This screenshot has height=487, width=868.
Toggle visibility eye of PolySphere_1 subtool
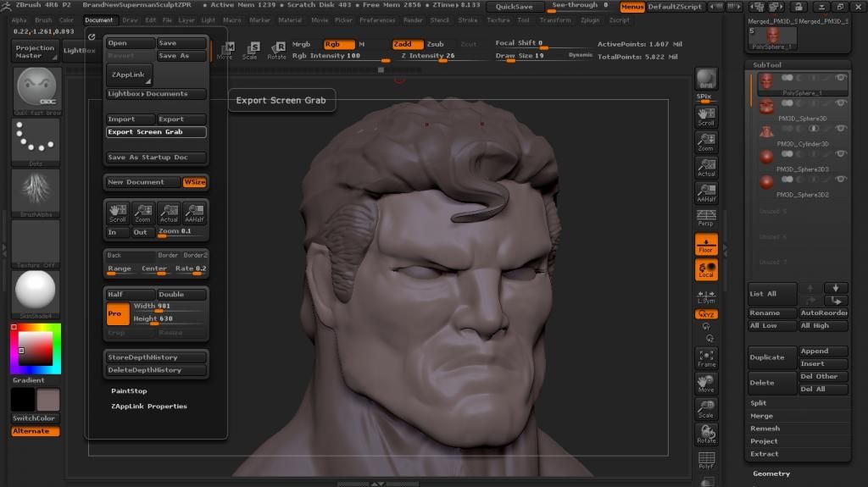point(840,78)
